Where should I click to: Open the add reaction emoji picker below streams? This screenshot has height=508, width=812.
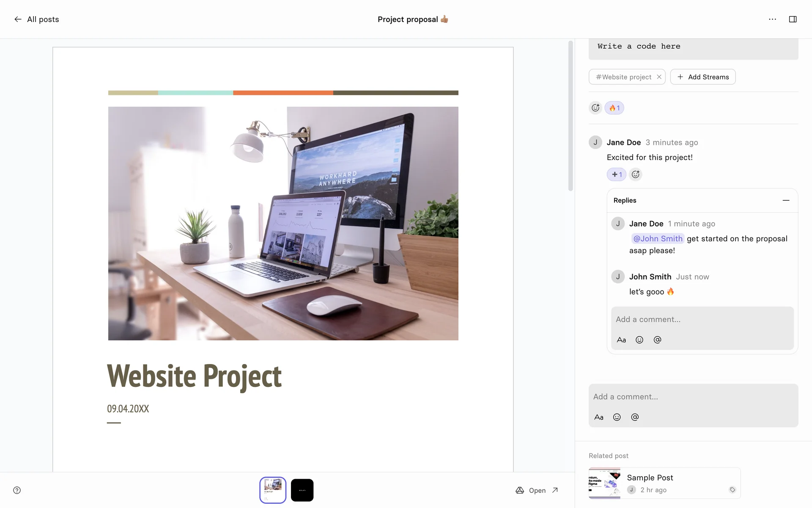(595, 108)
